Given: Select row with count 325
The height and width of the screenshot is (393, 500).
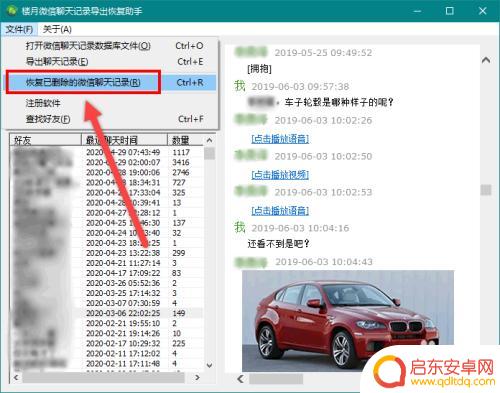Looking at the screenshot, I should click(x=107, y=193).
